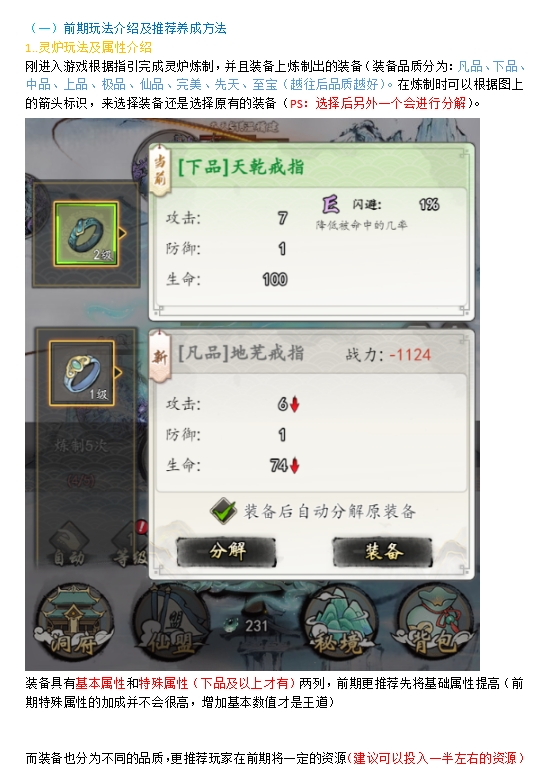The image size is (547, 770).
Task: Click the [下品]天乾戒指 title
Action: pyautogui.click(x=241, y=167)
